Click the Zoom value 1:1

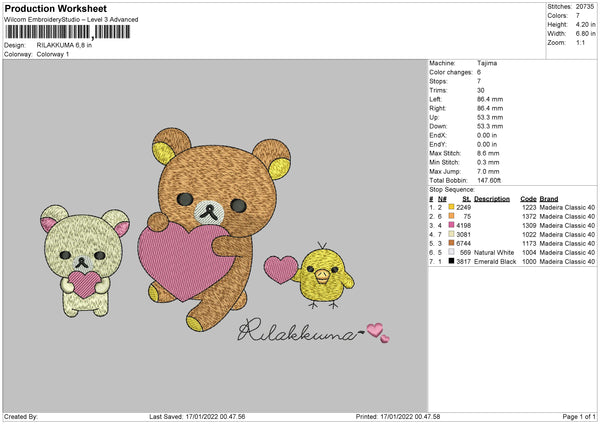pos(580,42)
